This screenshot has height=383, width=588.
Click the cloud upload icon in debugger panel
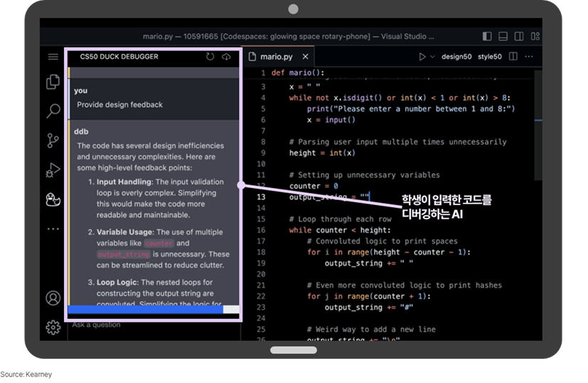click(x=226, y=56)
